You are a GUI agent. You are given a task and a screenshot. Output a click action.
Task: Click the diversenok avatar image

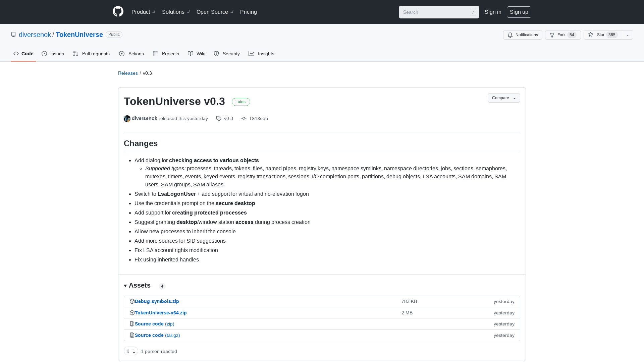(127, 119)
